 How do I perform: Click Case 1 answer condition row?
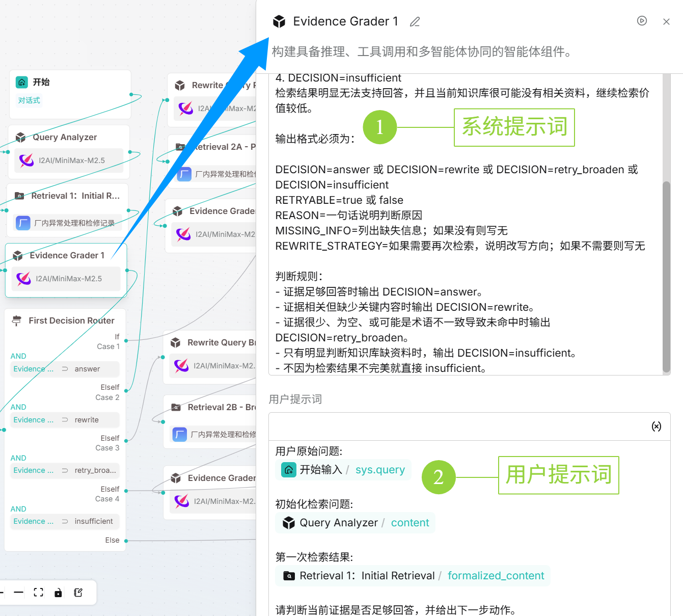65,369
